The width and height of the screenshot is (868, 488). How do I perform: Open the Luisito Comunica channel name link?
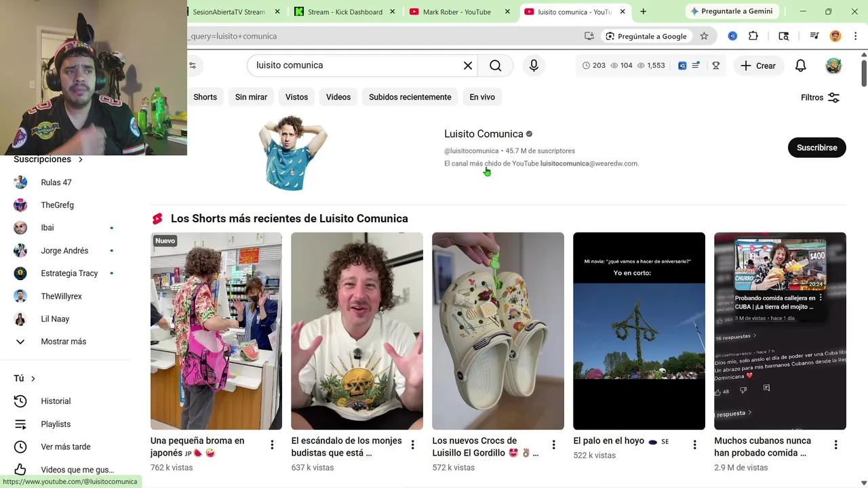pyautogui.click(x=484, y=134)
